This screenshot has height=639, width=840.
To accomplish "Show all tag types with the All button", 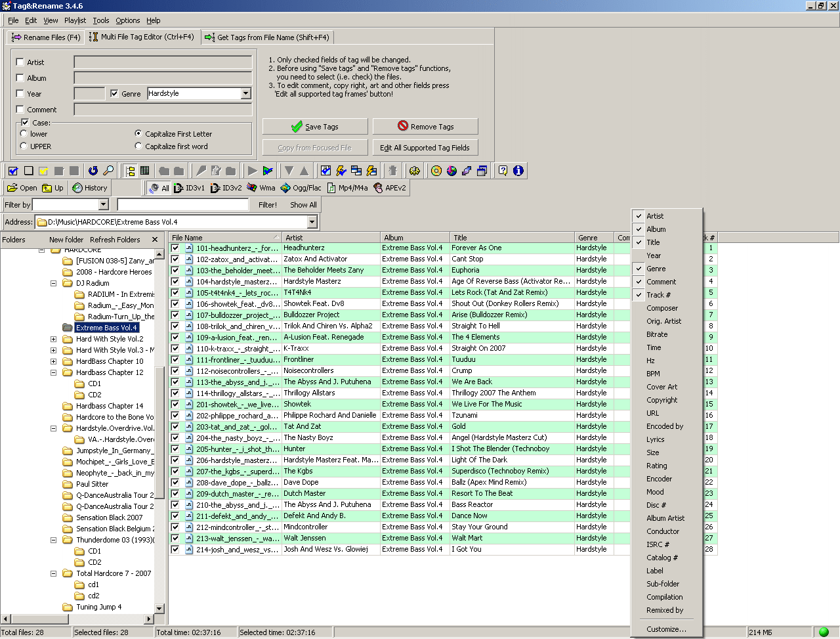I will pyautogui.click(x=159, y=188).
